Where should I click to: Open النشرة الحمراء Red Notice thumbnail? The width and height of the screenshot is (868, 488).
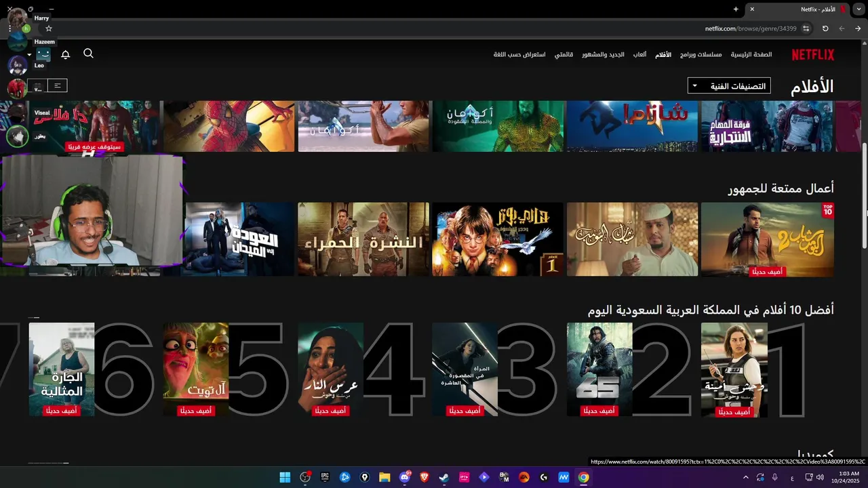pyautogui.click(x=363, y=239)
